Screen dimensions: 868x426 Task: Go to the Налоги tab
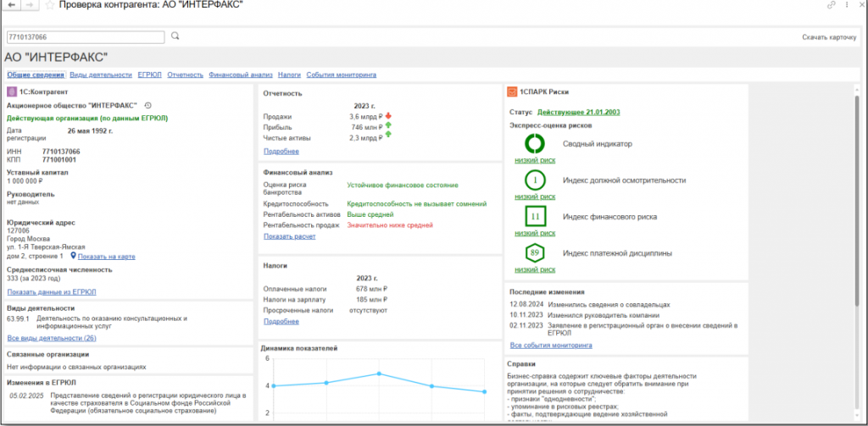290,75
